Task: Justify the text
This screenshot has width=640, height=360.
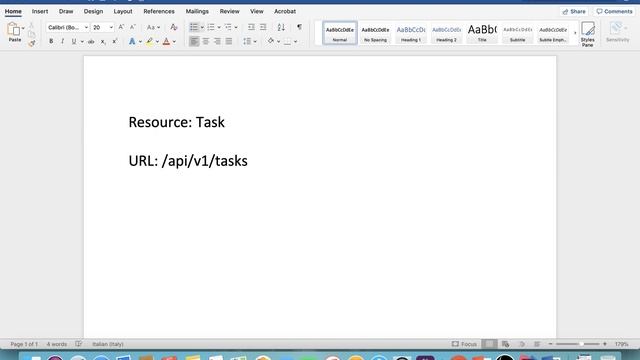Action: (229, 41)
